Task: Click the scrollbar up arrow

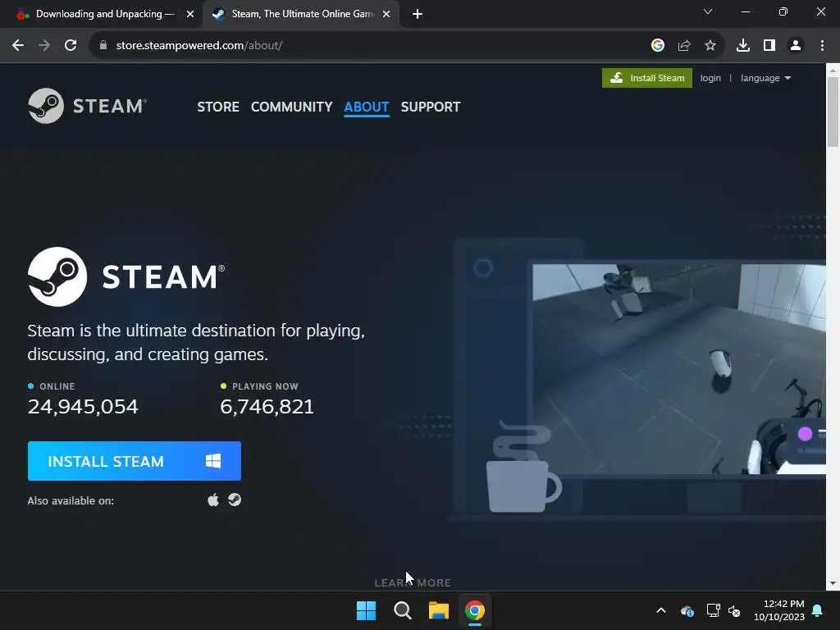Action: pyautogui.click(x=833, y=71)
